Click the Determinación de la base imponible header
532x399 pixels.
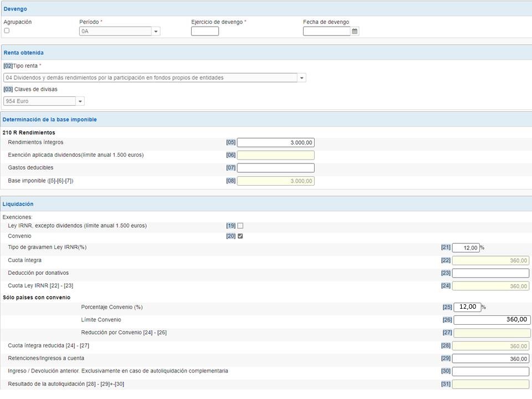266,120
